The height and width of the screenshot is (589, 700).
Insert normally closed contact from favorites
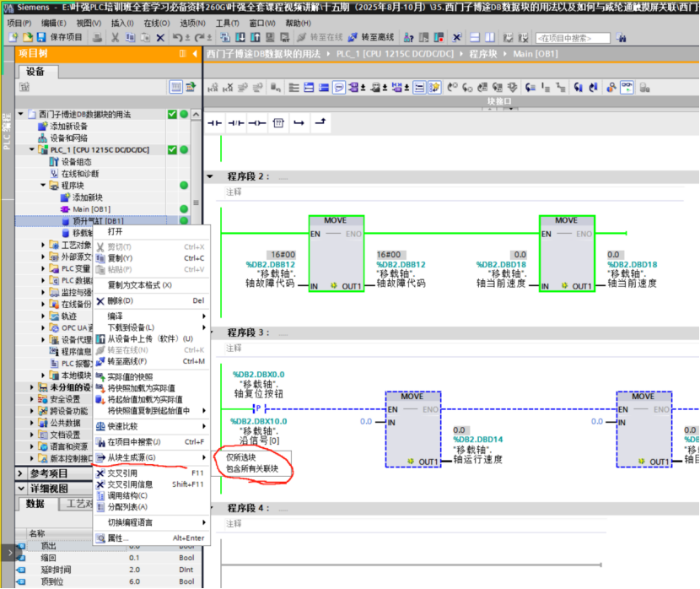point(235,123)
